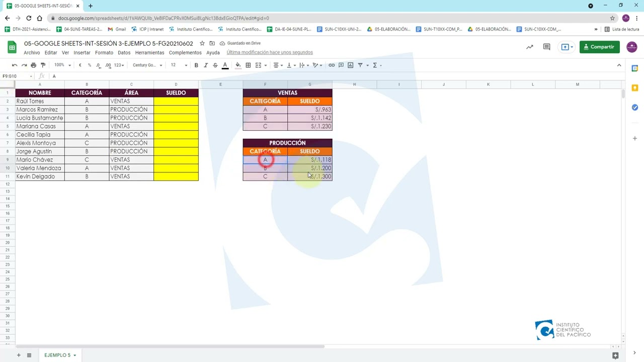Open the Explore button at bottom right
This screenshot has width=644, height=362.
(615, 355)
